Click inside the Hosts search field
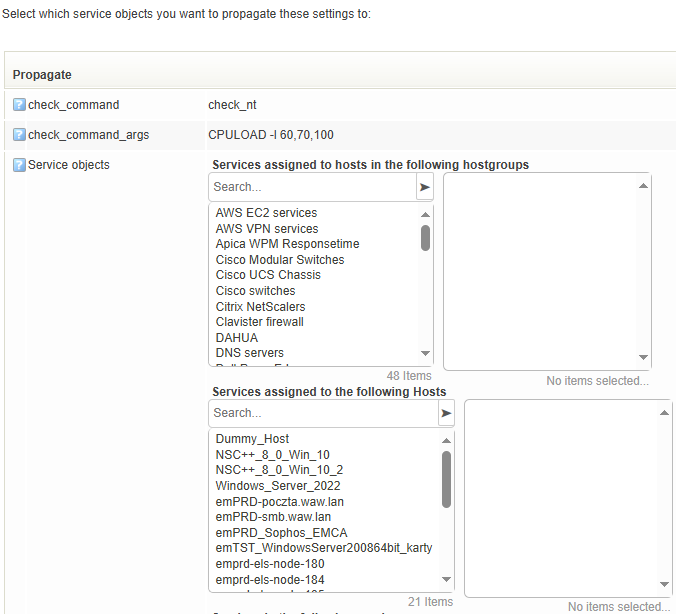 coord(322,413)
